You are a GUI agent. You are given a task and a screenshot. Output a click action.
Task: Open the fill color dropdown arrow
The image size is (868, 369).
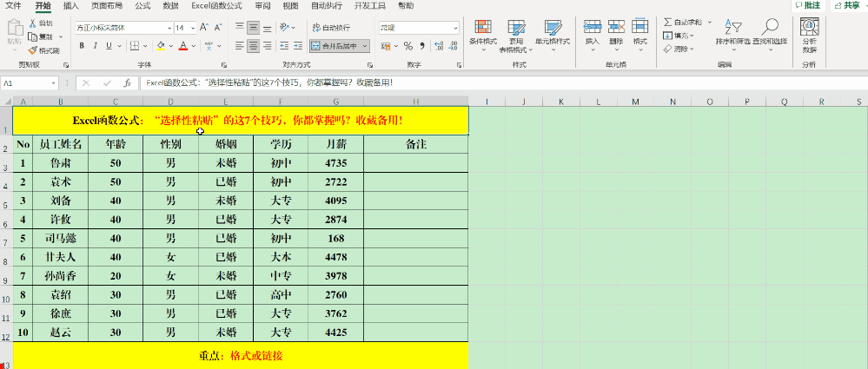coord(171,45)
